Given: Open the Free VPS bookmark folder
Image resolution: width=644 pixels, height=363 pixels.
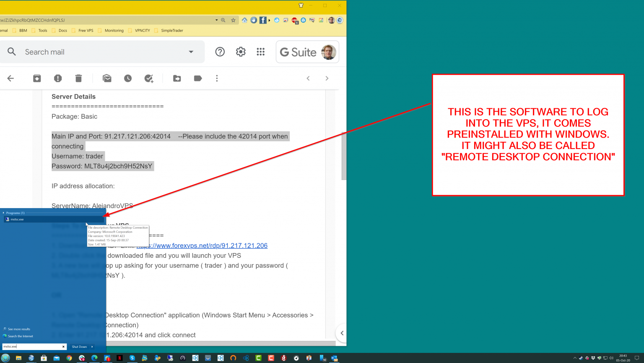Looking at the screenshot, I should tap(86, 31).
